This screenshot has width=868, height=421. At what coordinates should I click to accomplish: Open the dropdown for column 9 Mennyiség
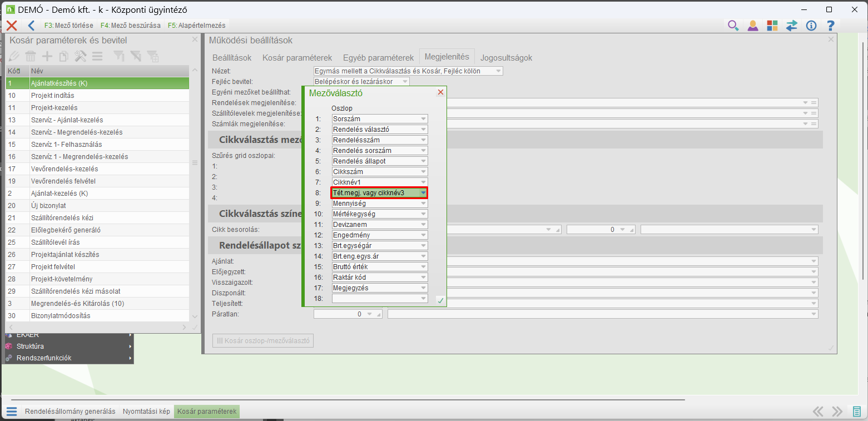[424, 204]
